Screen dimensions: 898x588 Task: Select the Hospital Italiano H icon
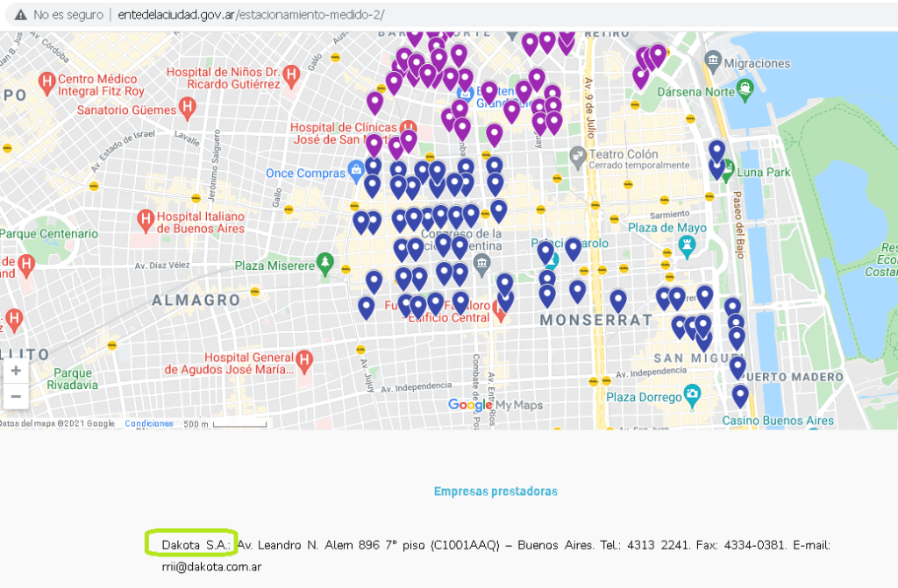(146, 216)
